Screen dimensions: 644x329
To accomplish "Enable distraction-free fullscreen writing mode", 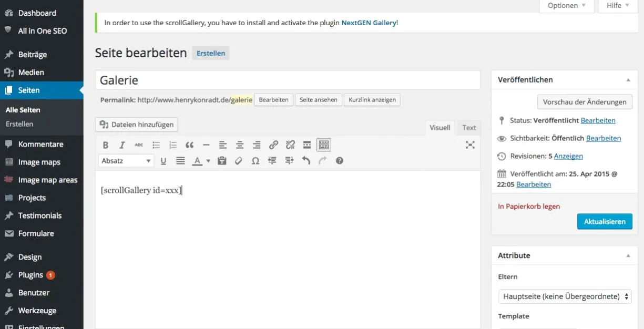I will tap(470, 145).
